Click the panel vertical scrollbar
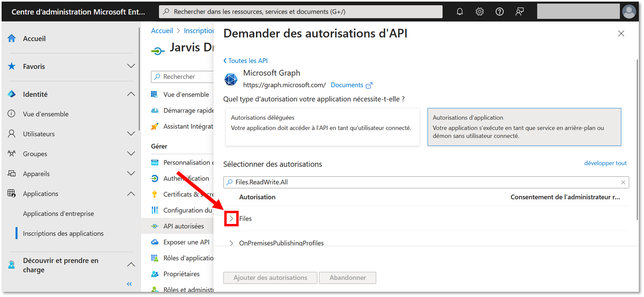Viewport: 644px width, 297px height. tap(637, 140)
